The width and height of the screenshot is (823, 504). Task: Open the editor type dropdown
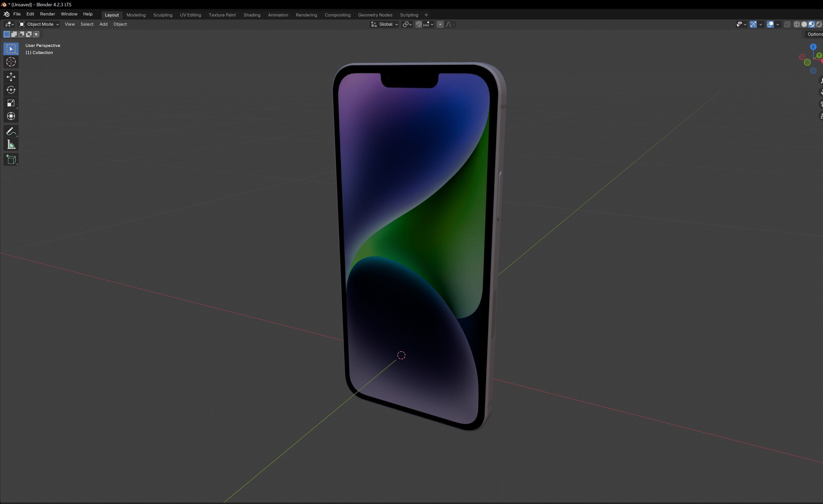[9, 24]
